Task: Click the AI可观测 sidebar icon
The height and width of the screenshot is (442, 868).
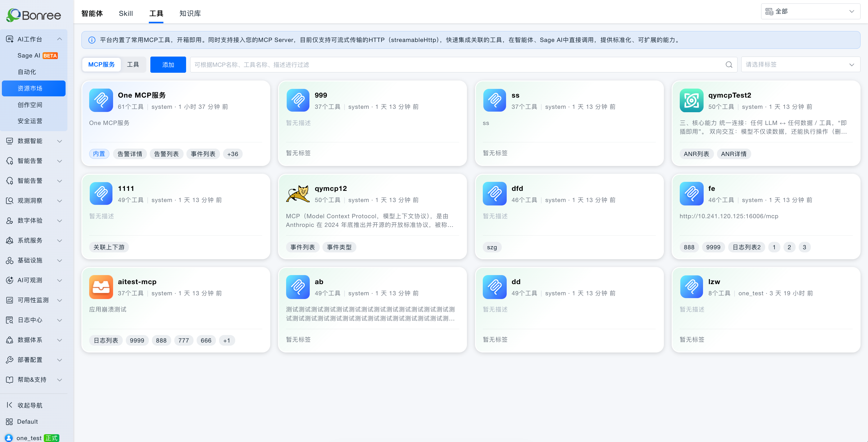Action: [x=10, y=280]
